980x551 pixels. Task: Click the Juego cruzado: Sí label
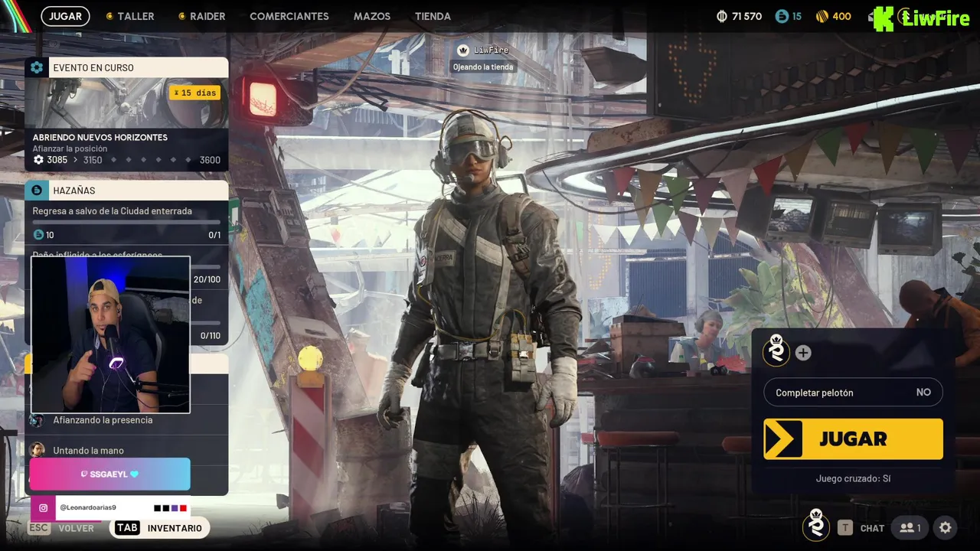tap(853, 479)
